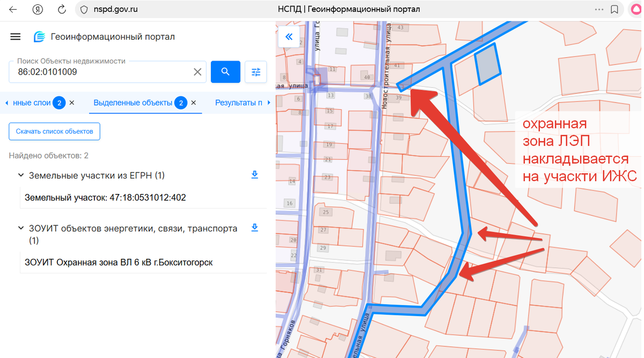644x358 pixels.
Task: Open ЗОУИТ Охранная зона ВЛ 6 кВ
Action: click(x=119, y=263)
